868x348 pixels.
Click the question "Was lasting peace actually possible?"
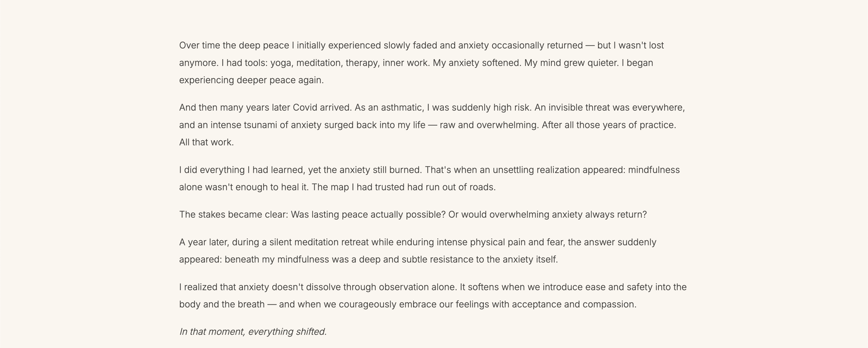click(368, 215)
